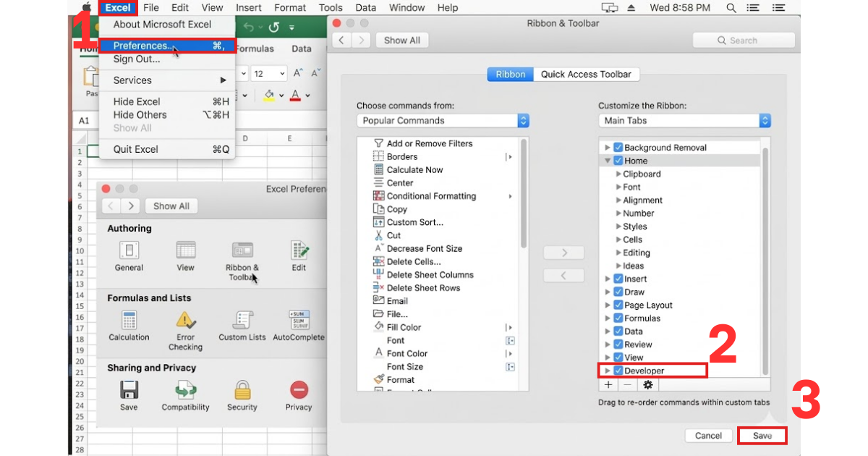This screenshot has width=868, height=456.
Task: Expand Background Removal tree arrow
Action: [608, 148]
